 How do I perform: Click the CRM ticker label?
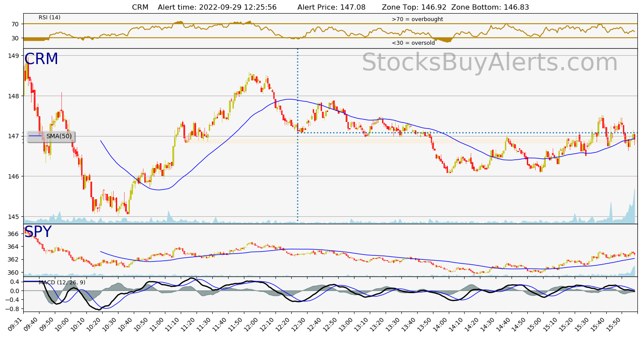pos(41,59)
